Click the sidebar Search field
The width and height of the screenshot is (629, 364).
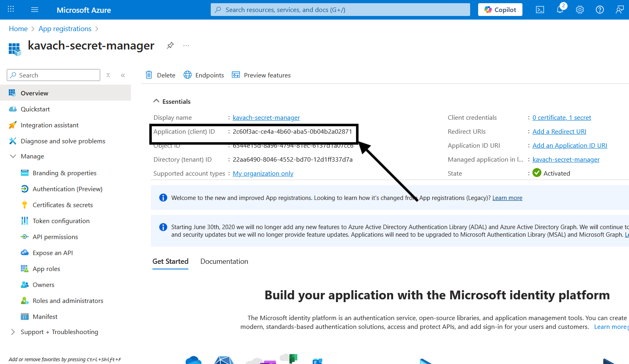[53, 75]
